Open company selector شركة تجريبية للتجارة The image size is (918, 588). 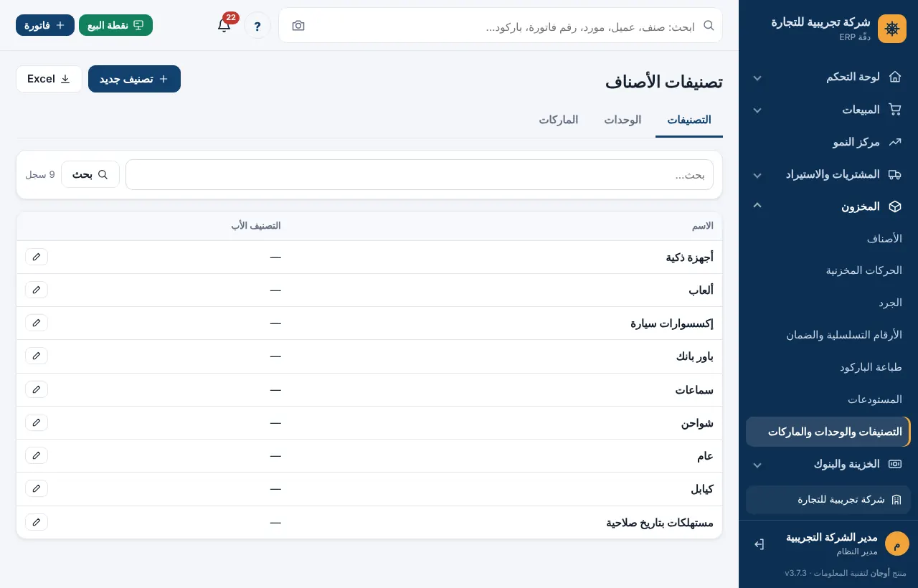pos(828,500)
